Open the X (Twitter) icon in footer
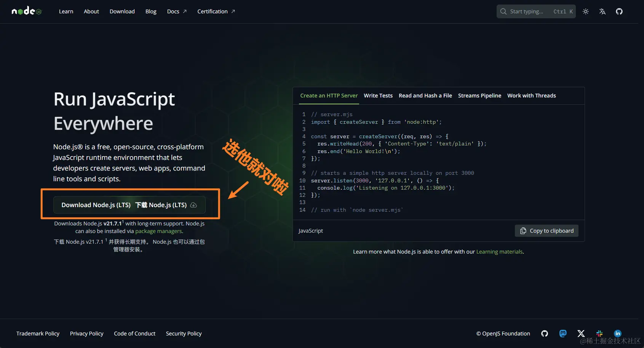 click(581, 334)
